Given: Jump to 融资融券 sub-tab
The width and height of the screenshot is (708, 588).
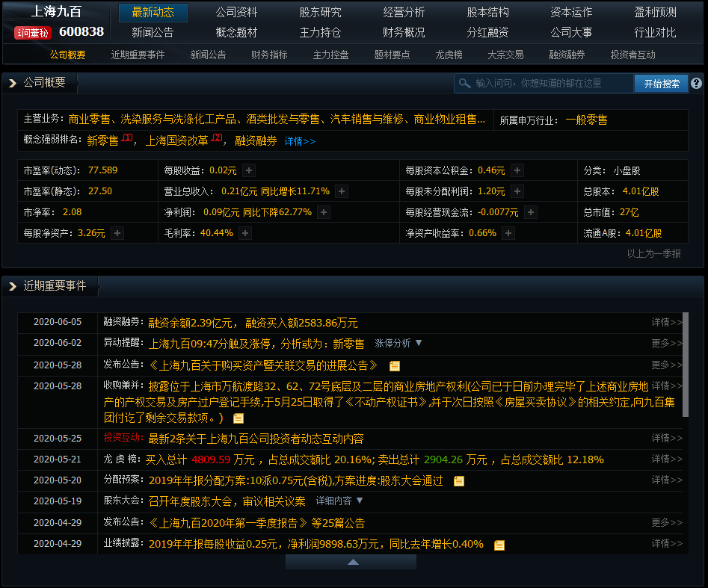Looking at the screenshot, I should (567, 55).
